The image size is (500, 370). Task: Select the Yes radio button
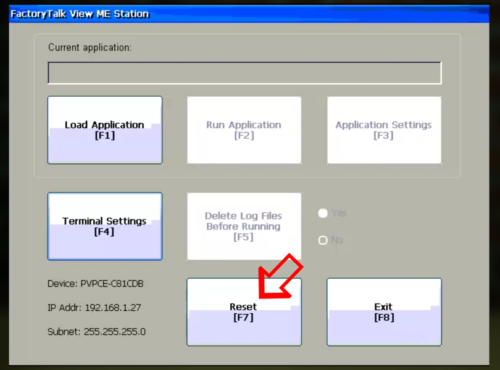point(323,213)
